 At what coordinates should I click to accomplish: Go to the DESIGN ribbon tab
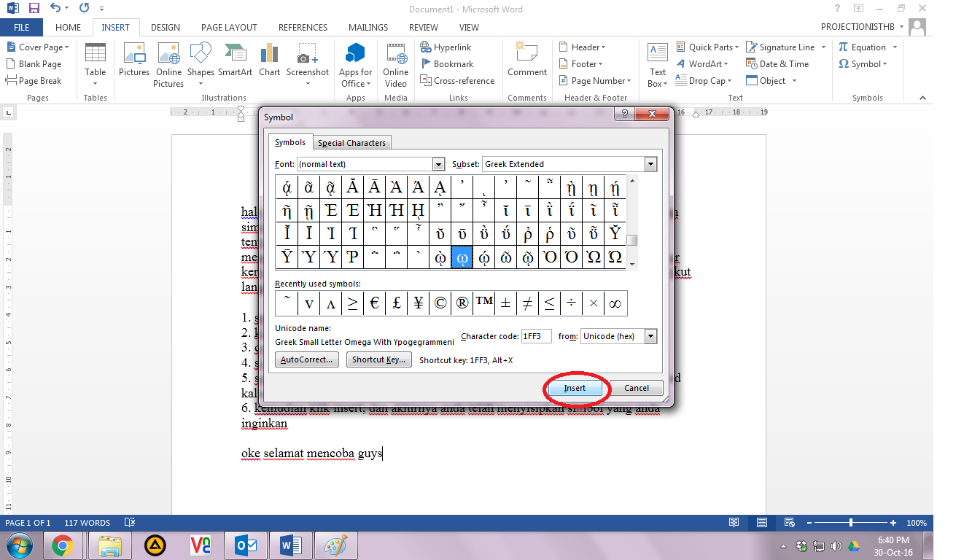[x=165, y=27]
